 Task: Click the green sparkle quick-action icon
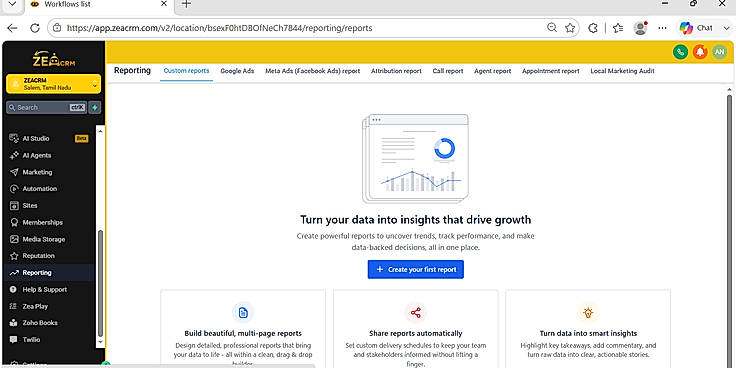pyautogui.click(x=95, y=107)
